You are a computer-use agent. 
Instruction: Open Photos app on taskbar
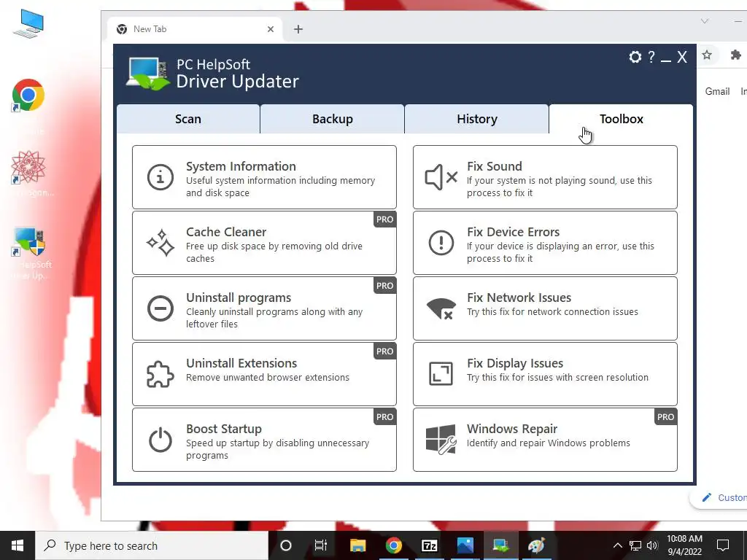[x=465, y=545]
